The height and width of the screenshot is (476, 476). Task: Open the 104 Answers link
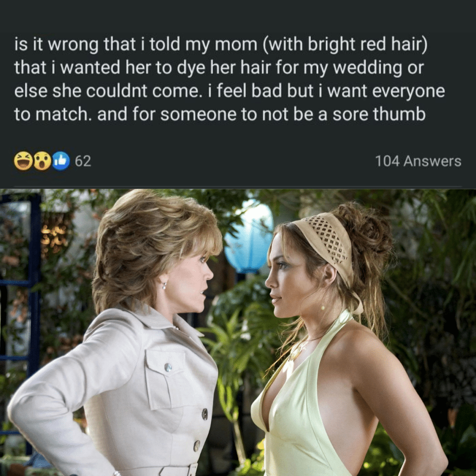(418, 161)
